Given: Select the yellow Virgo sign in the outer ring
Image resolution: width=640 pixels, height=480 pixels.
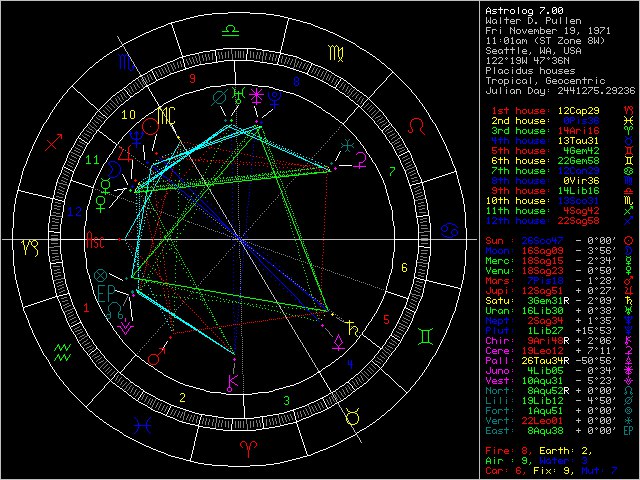Looking at the screenshot, I should click(x=336, y=53).
